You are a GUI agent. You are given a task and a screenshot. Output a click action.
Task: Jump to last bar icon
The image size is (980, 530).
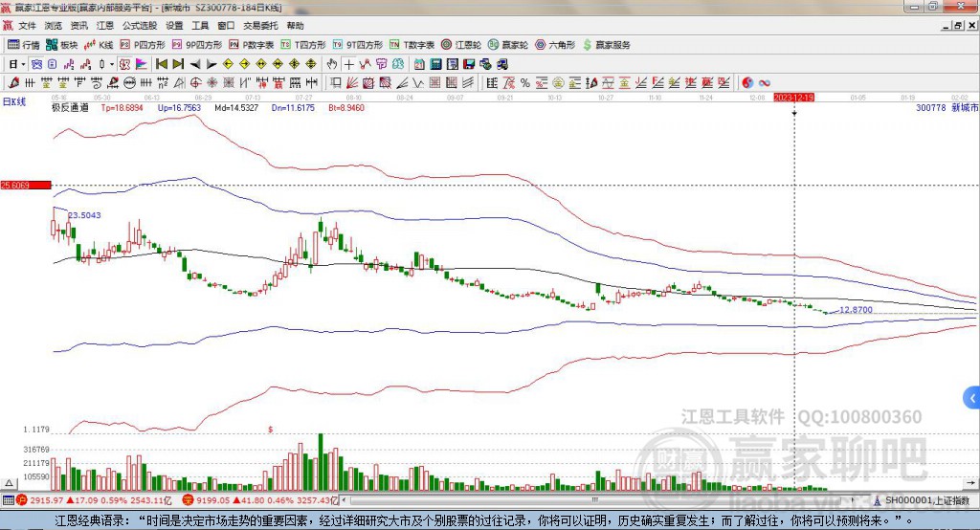click(x=178, y=64)
